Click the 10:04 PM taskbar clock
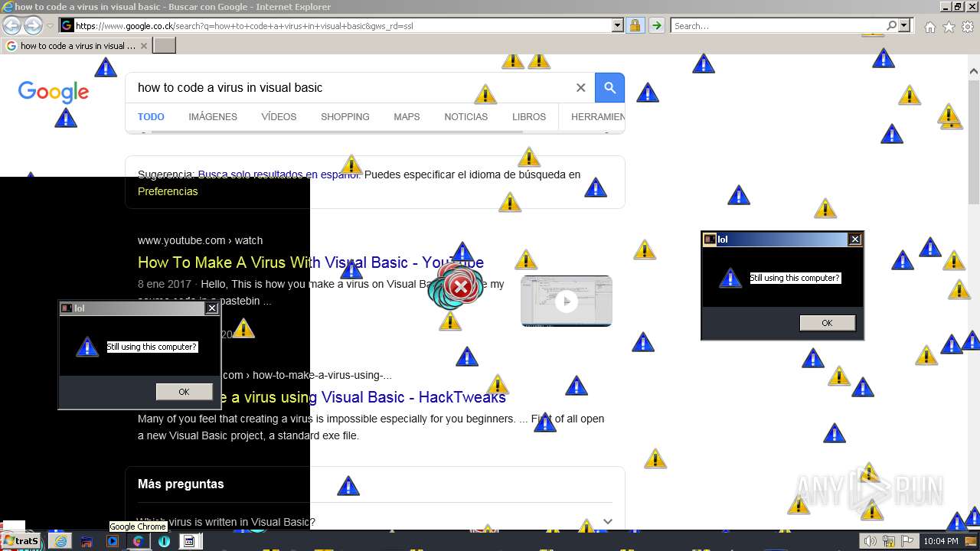 coord(941,542)
